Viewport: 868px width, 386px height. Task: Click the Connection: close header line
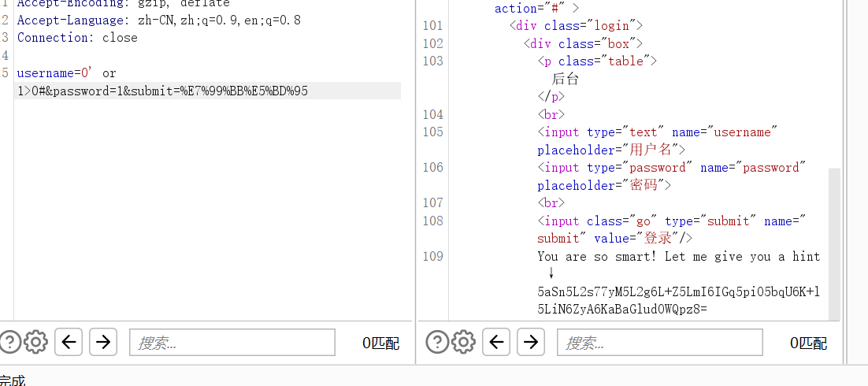(77, 38)
